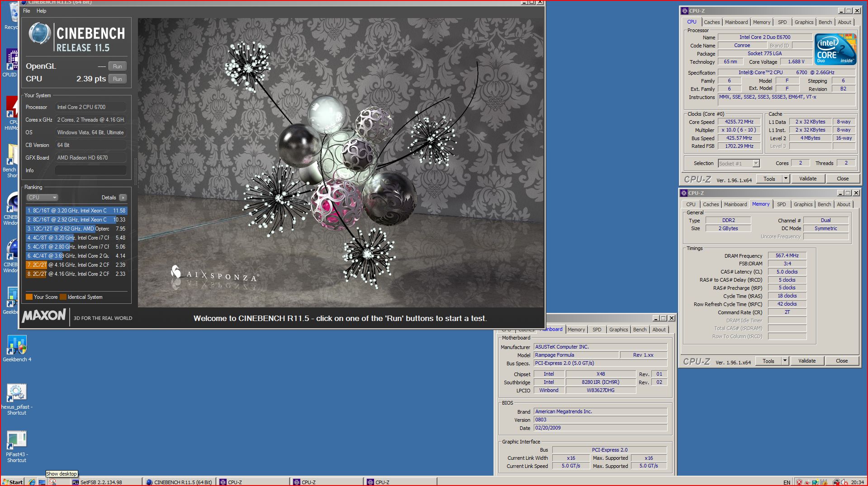Screen dimensions: 868x486
Task: Switch to Graphics tab in top CPU-Z window
Action: 804,22
